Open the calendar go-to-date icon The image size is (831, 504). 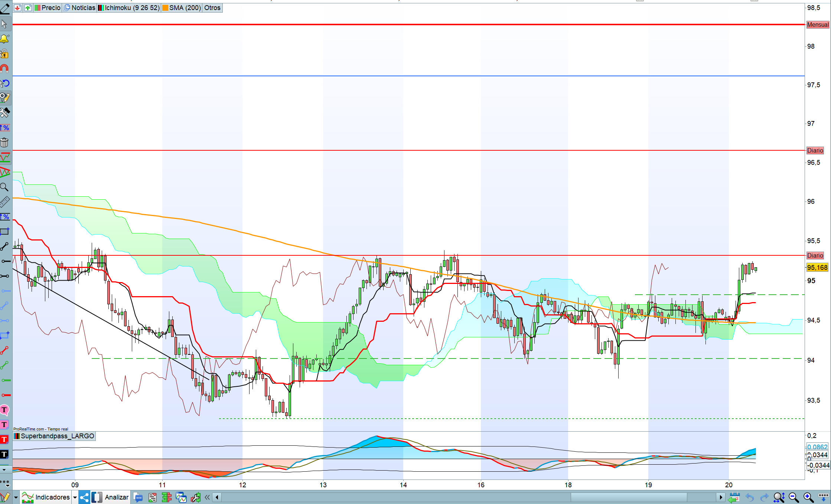tap(734, 497)
